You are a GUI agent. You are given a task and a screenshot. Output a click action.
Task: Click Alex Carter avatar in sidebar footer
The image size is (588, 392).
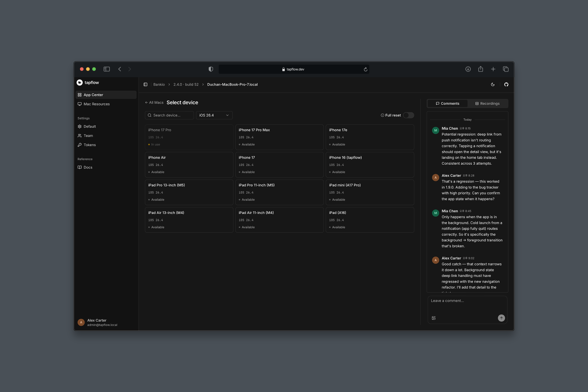81,322
